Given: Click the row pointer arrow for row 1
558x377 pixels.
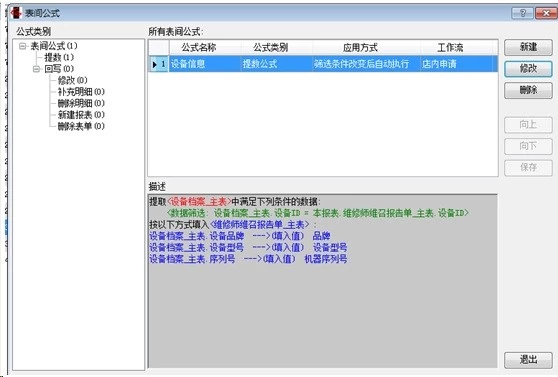Looking at the screenshot, I should 154,64.
